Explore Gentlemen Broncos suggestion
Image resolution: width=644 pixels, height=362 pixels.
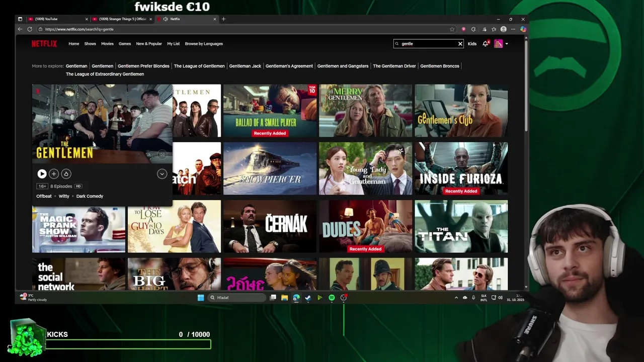click(440, 66)
